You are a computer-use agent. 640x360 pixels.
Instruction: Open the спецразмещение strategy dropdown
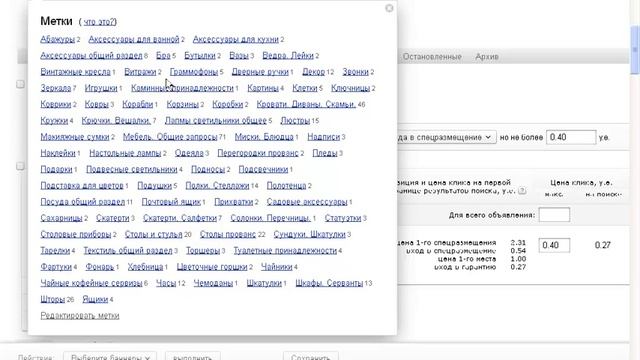(447, 137)
